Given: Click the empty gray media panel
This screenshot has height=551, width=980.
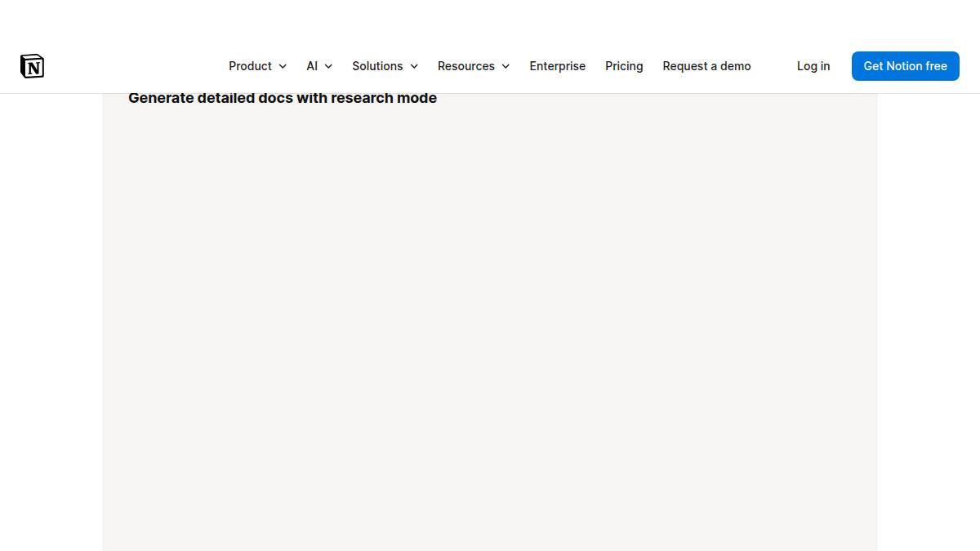Looking at the screenshot, I should click(490, 327).
